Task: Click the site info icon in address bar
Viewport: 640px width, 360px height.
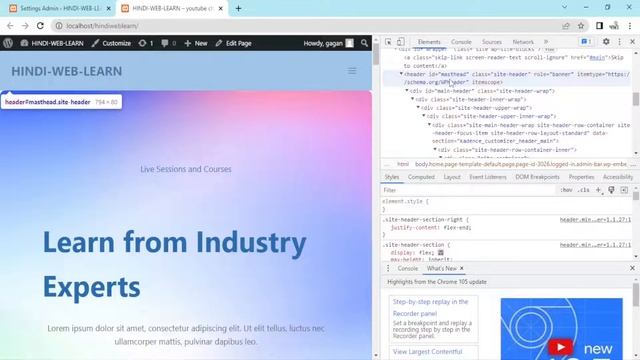Action: (59, 26)
